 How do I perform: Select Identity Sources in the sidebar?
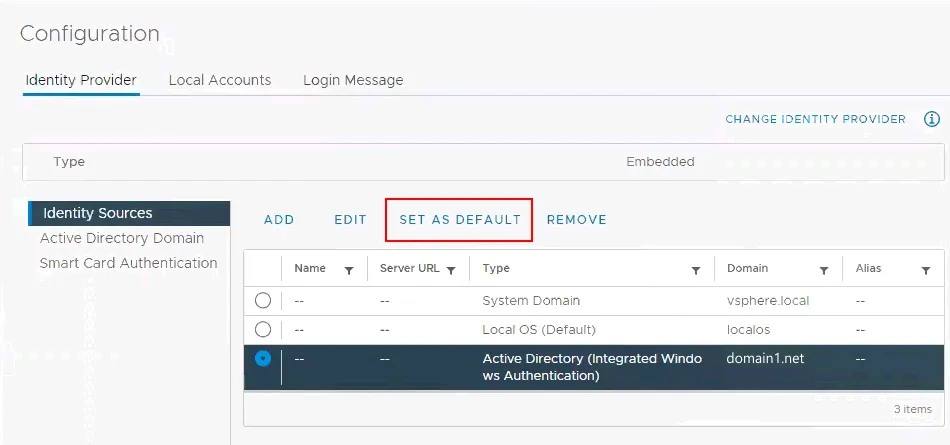[x=98, y=213]
